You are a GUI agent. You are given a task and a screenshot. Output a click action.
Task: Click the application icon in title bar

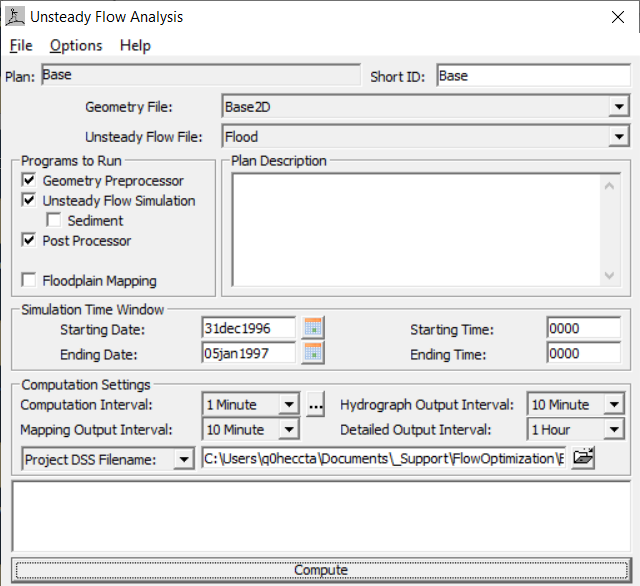(15, 17)
